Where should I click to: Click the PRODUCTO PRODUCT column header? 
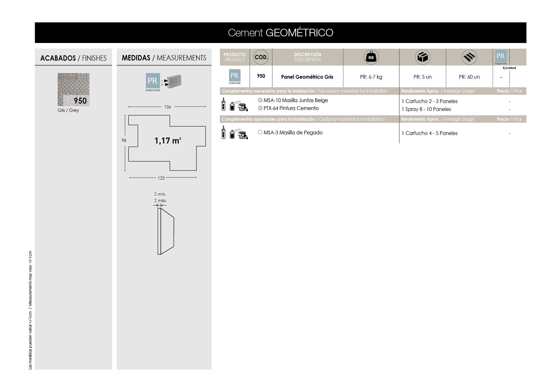point(235,57)
